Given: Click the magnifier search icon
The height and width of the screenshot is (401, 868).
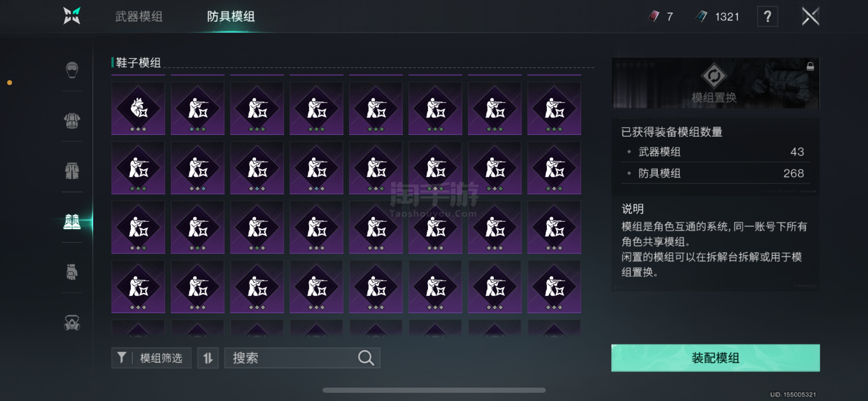Looking at the screenshot, I should point(366,358).
